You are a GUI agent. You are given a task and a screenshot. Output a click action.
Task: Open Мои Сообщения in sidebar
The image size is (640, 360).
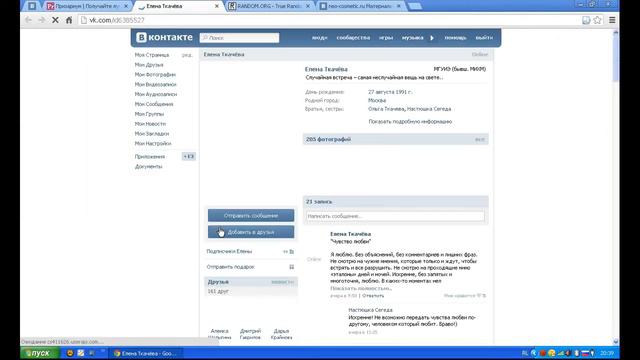click(x=154, y=104)
